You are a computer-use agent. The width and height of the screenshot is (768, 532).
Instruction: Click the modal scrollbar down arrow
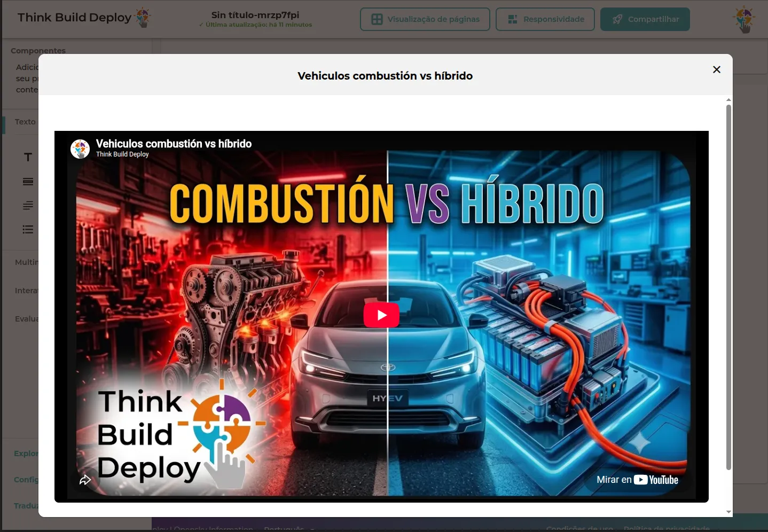tap(728, 512)
